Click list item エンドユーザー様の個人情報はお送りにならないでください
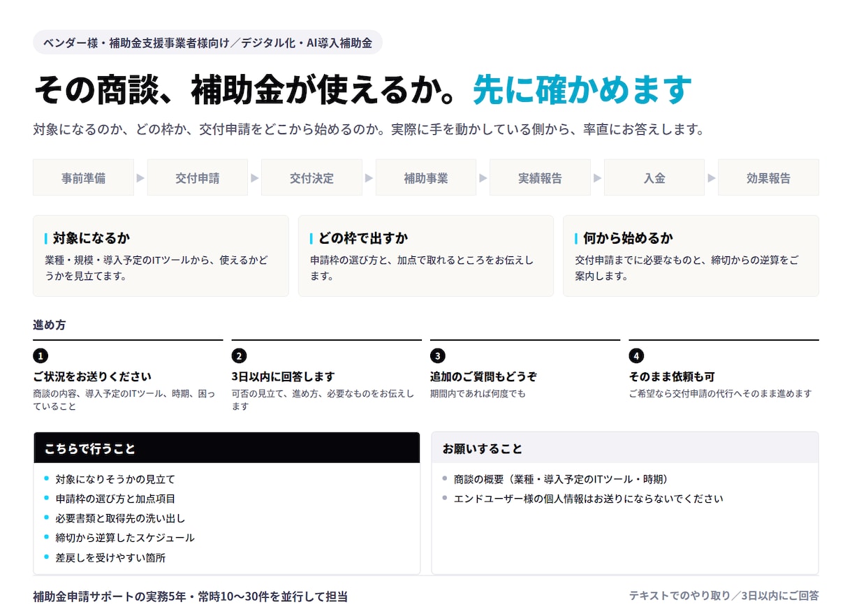This screenshot has width=852, height=616. point(588,499)
